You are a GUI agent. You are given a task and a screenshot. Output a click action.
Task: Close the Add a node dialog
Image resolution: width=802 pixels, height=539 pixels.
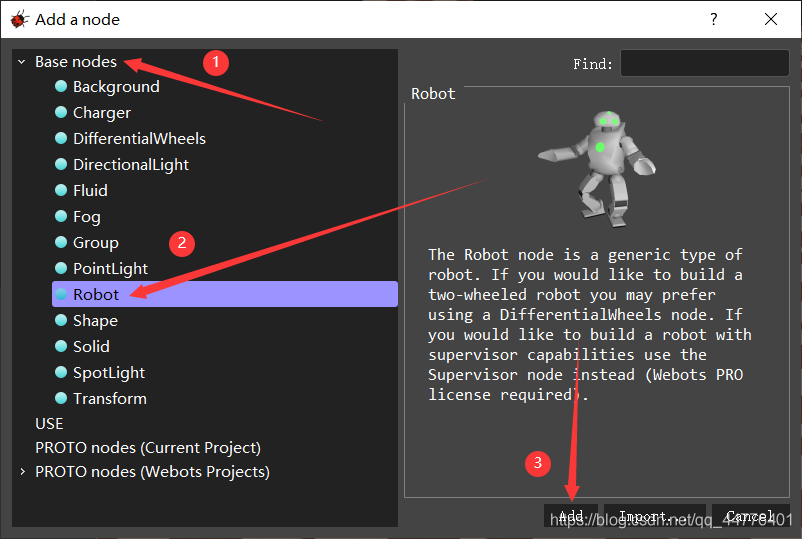coord(771,19)
